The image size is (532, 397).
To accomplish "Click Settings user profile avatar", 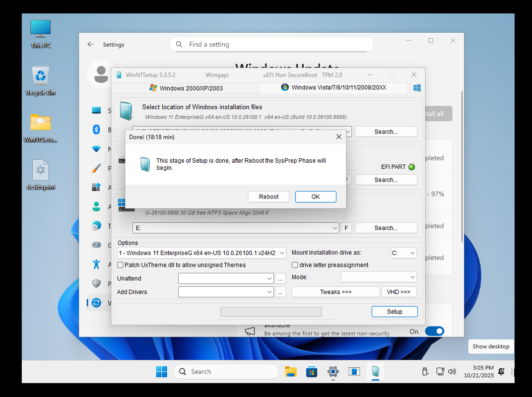I will click(x=100, y=74).
